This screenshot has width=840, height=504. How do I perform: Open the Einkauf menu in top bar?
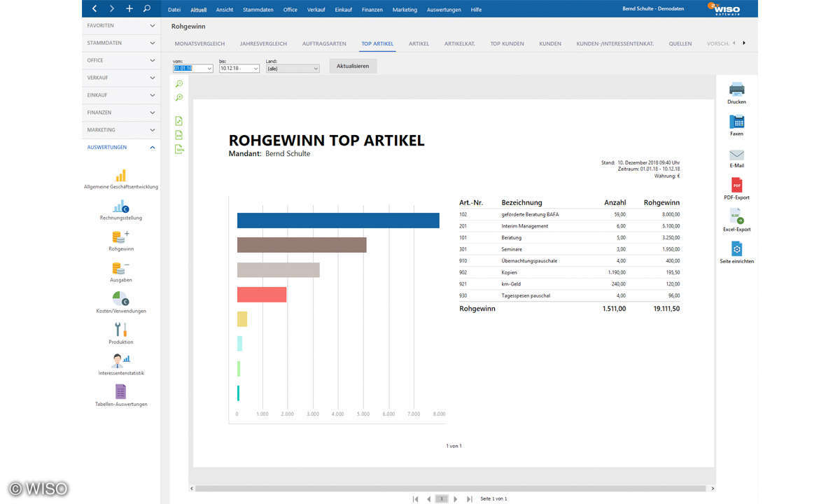pos(343,10)
